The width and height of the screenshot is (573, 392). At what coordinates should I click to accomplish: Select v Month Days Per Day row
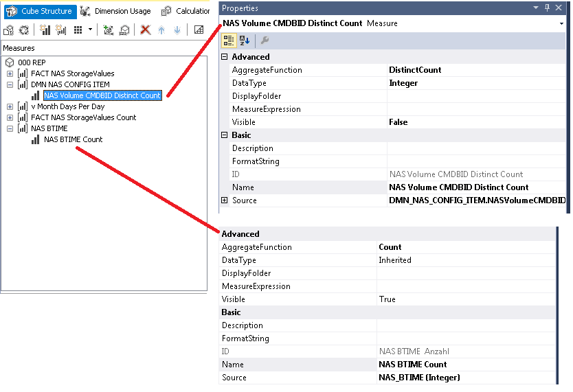pos(67,106)
